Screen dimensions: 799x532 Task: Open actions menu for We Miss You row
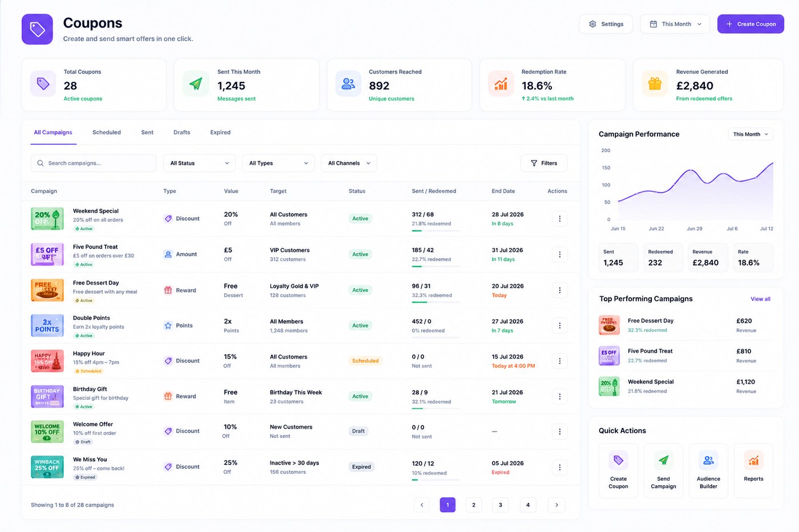[559, 468]
